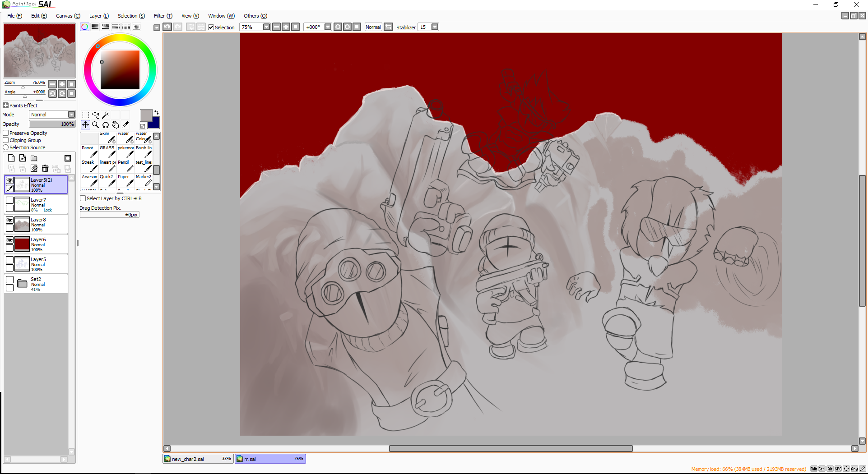Open the Canvas menu

pos(68,16)
